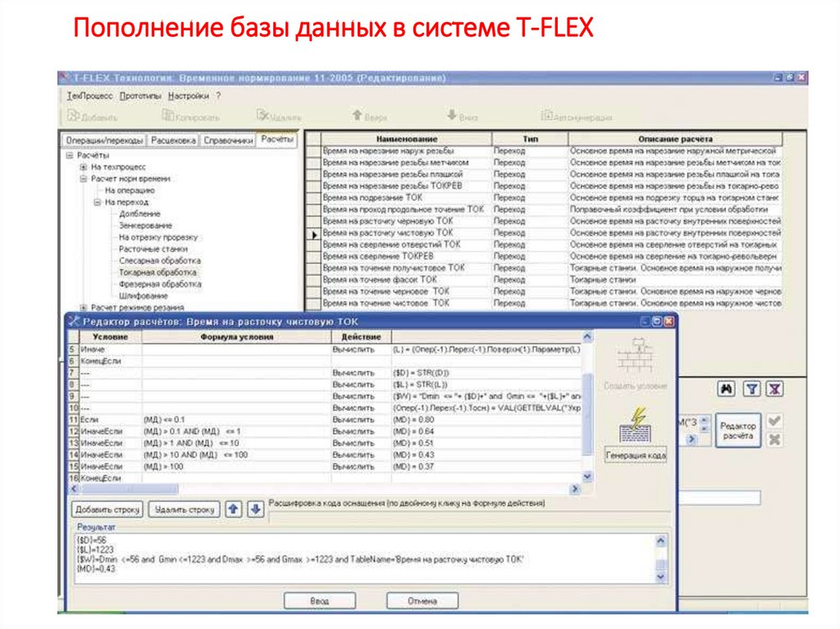
Task: Click the Создать условие brick wall icon
Action: click(x=636, y=356)
